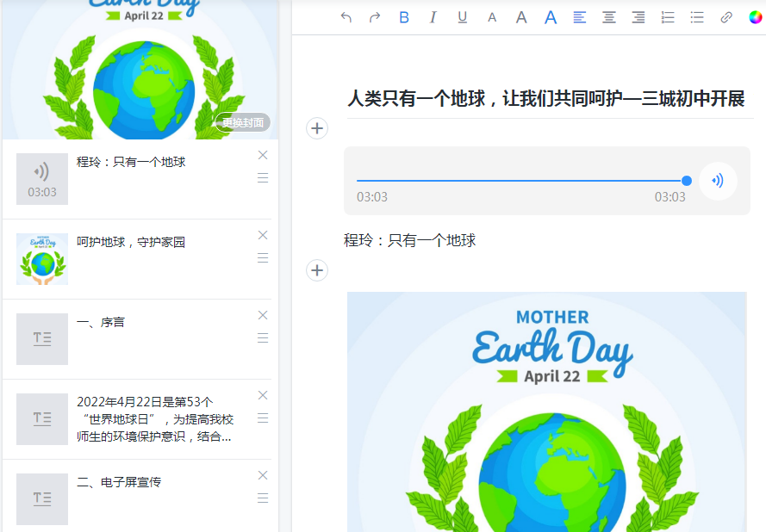Toggle italic formatting
This screenshot has height=532, width=766.
(x=433, y=17)
